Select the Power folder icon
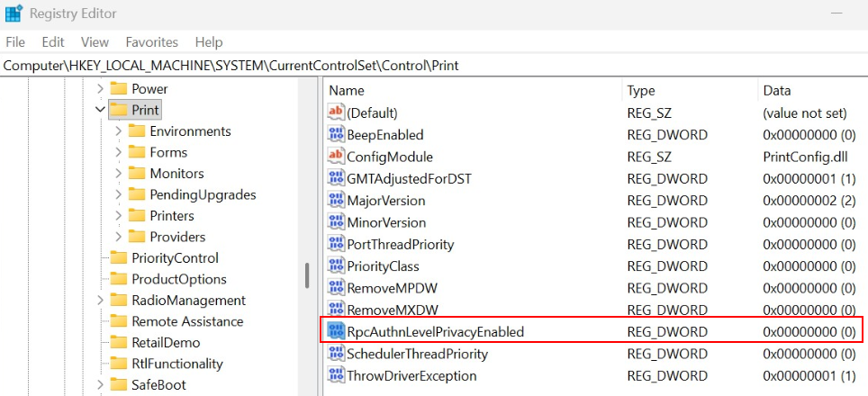Image resolution: width=868 pixels, height=396 pixels. [119, 88]
